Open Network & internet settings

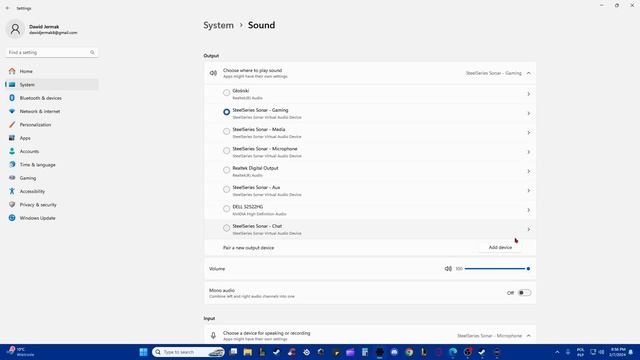(x=52, y=111)
